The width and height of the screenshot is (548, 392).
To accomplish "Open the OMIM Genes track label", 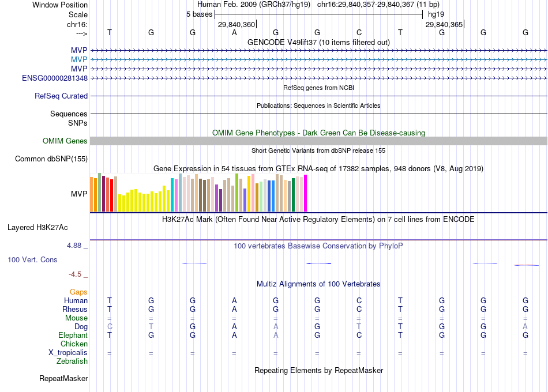I will (x=65, y=141).
